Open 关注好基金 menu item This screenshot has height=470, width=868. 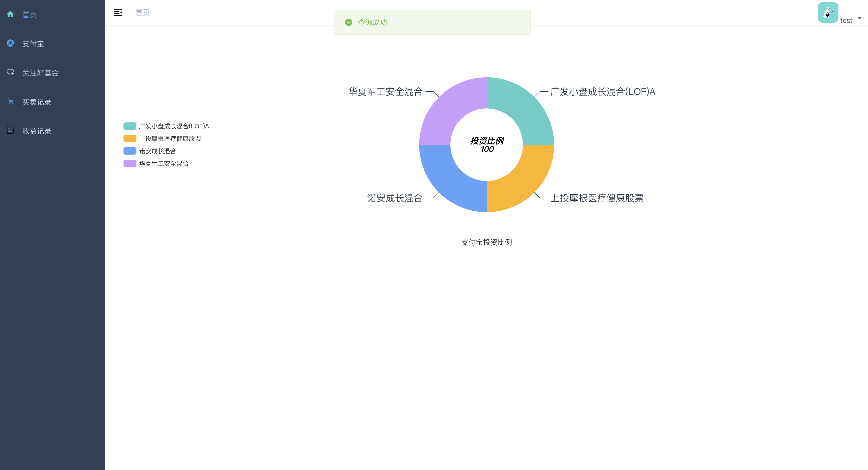[53, 72]
